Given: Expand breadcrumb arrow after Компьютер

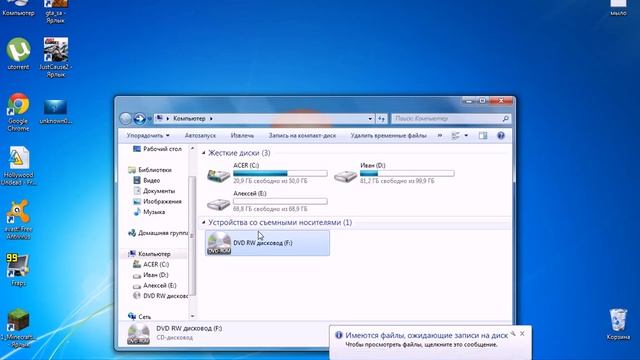Looking at the screenshot, I should [x=211, y=119].
